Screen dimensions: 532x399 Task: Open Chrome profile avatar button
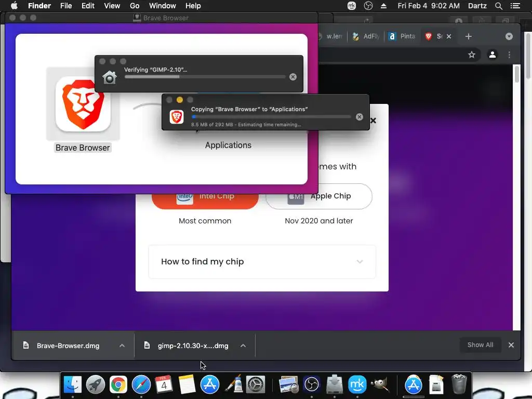493,55
